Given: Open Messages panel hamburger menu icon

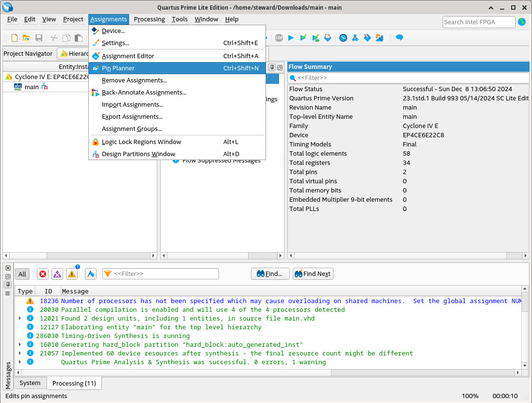Looking at the screenshot, I should pos(8,293).
